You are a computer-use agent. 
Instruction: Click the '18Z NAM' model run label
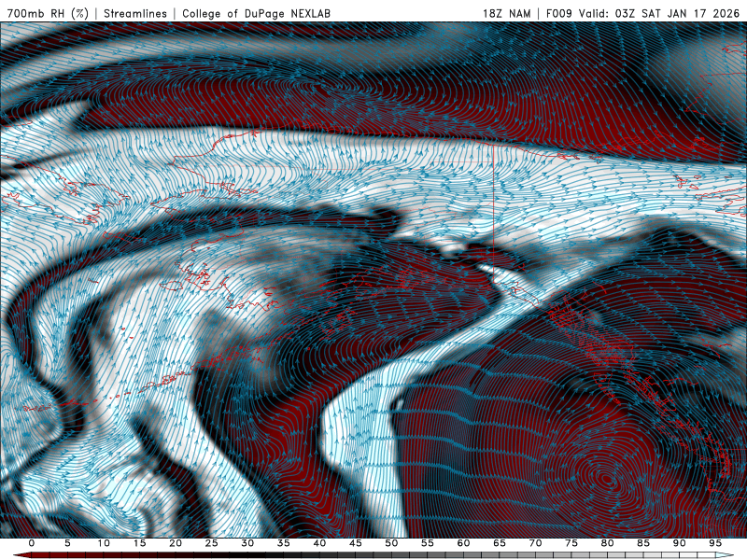(x=506, y=13)
